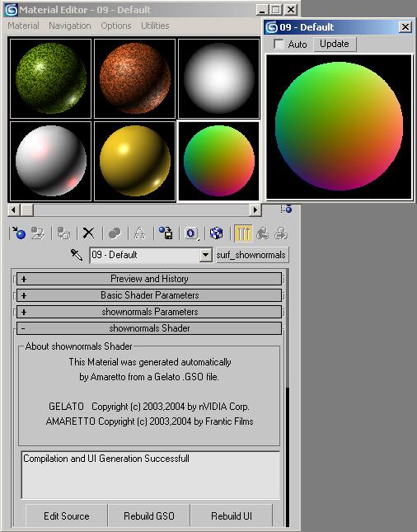Click the Material Effects Channel icon

point(191,233)
